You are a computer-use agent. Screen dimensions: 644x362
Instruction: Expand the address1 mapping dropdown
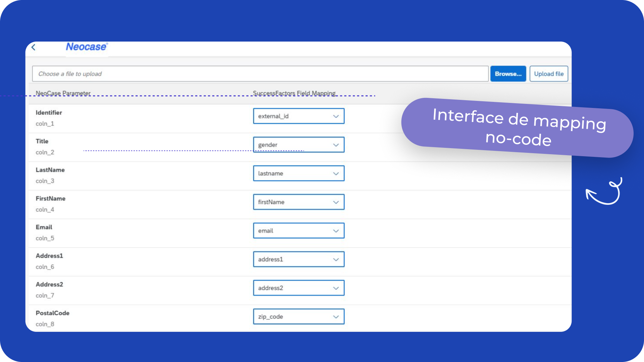299,259
